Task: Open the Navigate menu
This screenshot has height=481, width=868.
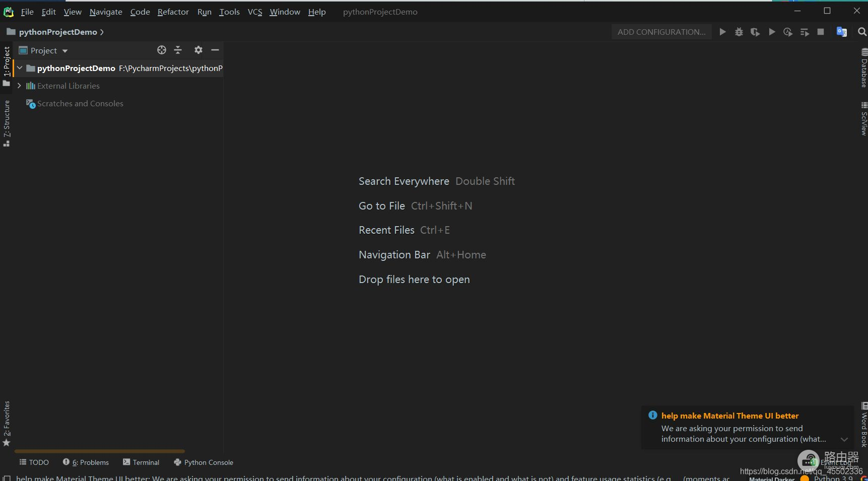Action: point(106,12)
